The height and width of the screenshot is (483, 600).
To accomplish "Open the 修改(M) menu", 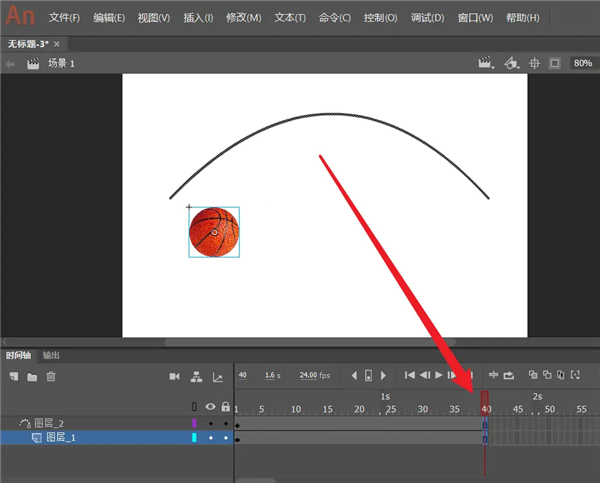I will pyautogui.click(x=243, y=18).
